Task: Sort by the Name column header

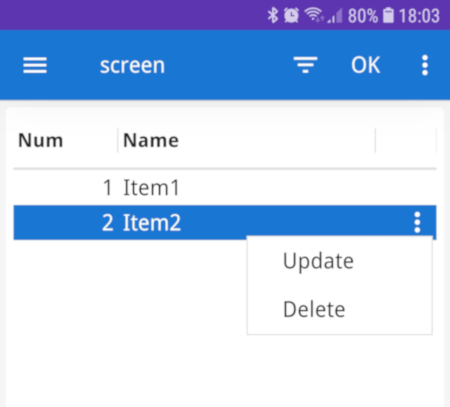Action: 151,140
